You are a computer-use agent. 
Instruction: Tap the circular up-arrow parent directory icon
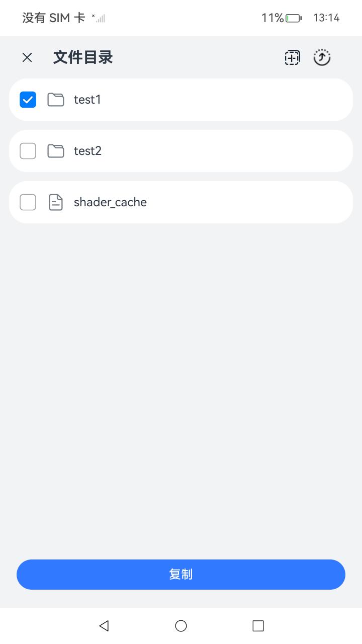click(x=322, y=58)
